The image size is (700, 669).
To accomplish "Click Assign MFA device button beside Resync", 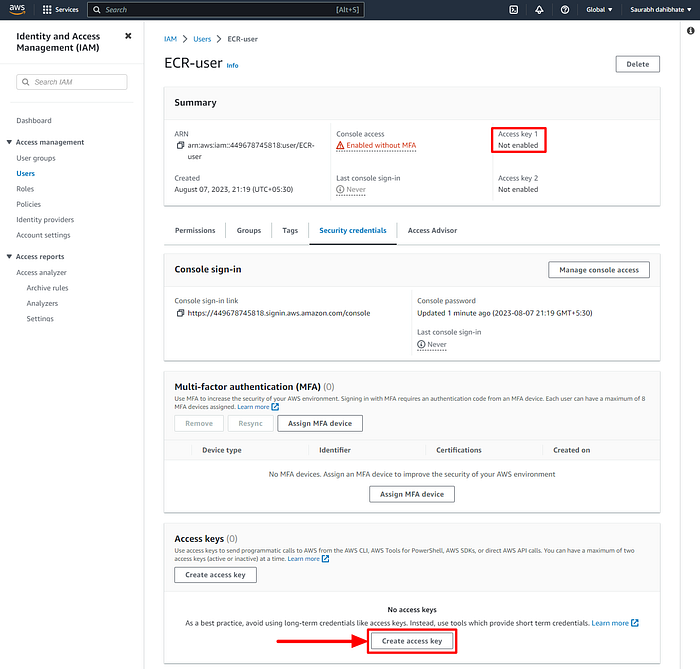I will click(x=320, y=423).
